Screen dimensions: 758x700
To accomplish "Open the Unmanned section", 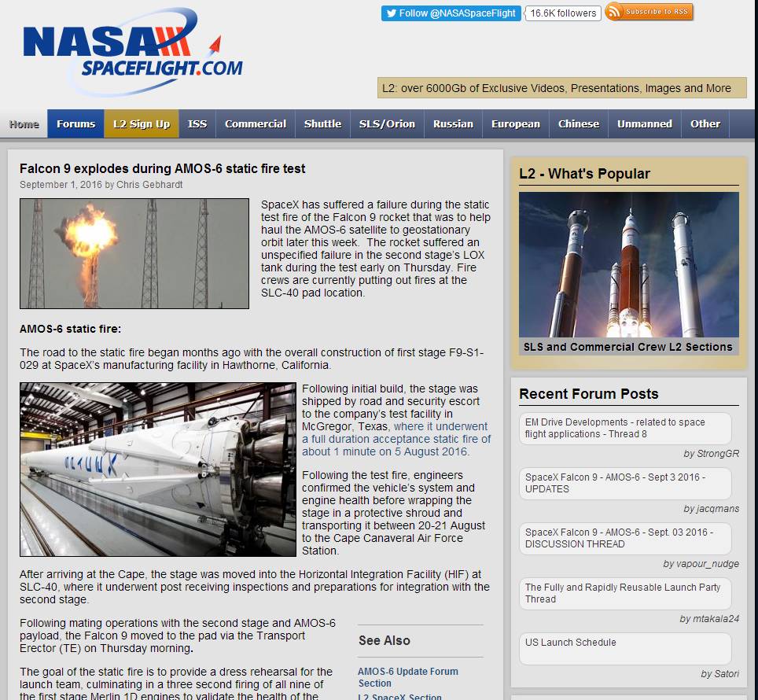I will click(x=645, y=123).
